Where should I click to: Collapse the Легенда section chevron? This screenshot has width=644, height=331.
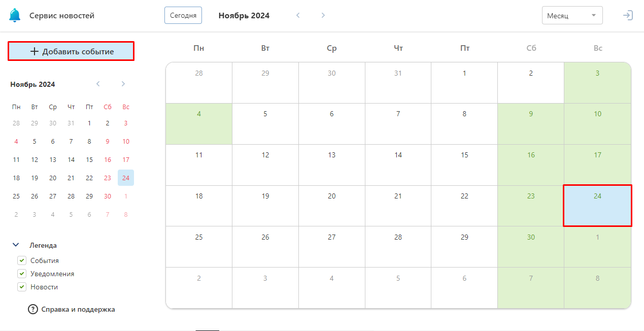coord(16,245)
